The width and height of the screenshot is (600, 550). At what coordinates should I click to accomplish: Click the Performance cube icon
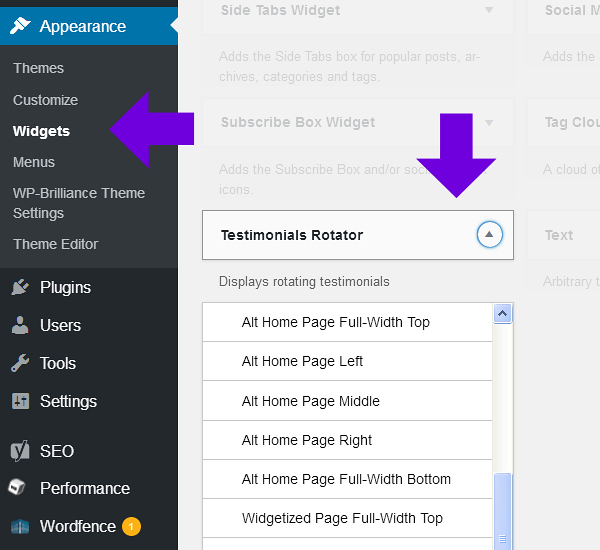pyautogui.click(x=20, y=488)
